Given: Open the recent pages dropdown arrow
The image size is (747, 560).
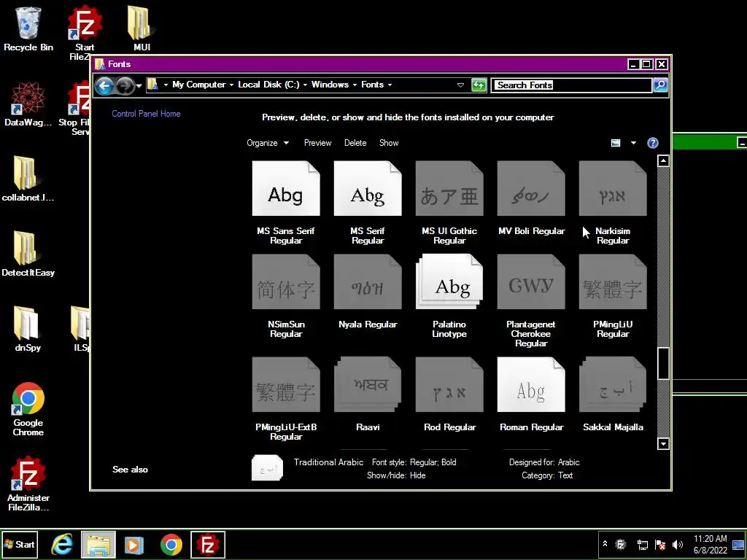Looking at the screenshot, I should point(139,86).
